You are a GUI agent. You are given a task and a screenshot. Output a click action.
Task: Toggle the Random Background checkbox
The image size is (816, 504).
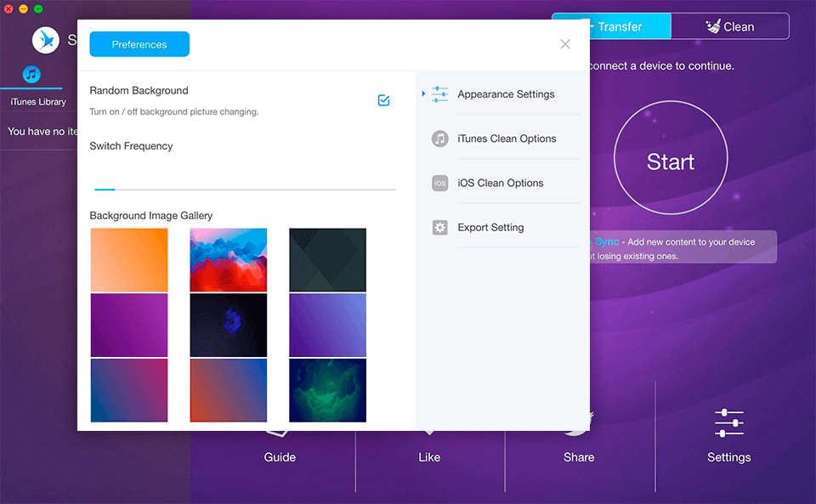[x=383, y=99]
